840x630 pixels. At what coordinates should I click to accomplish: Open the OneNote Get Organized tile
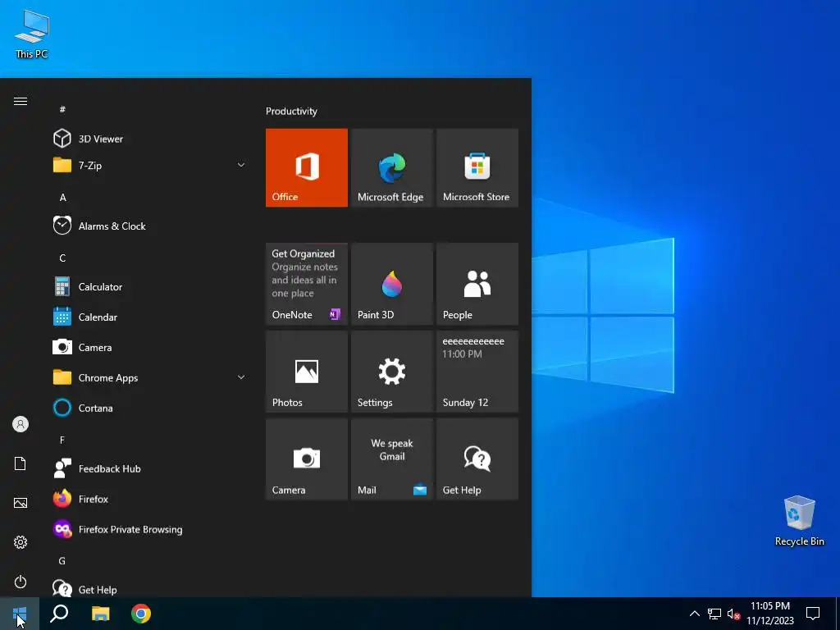pos(307,284)
